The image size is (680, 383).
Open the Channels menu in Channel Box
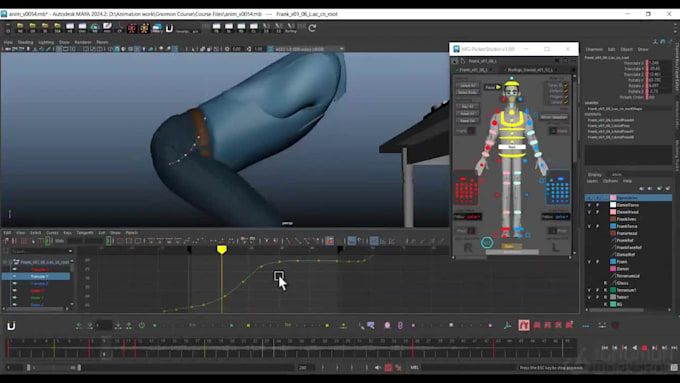pyautogui.click(x=594, y=49)
